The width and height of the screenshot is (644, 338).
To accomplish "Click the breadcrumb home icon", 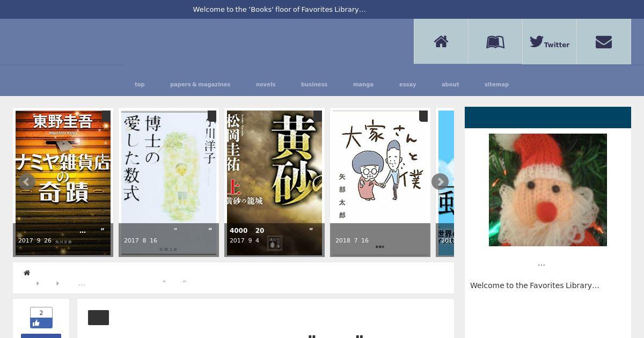I will 27,273.
